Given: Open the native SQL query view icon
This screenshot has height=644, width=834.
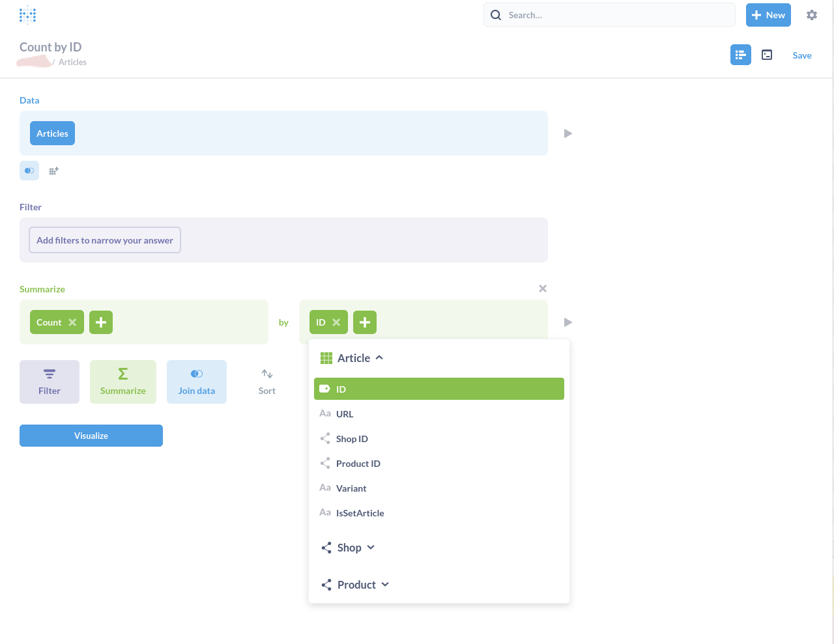Looking at the screenshot, I should 767,55.
